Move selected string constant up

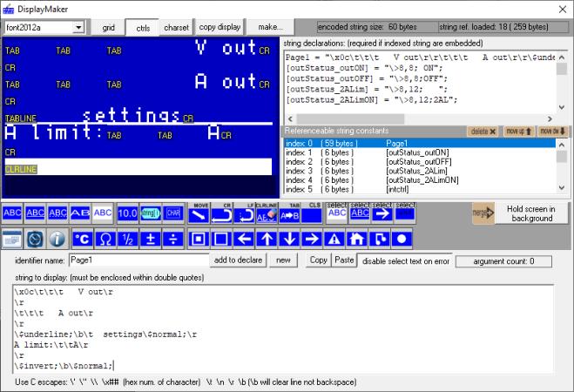(518, 131)
